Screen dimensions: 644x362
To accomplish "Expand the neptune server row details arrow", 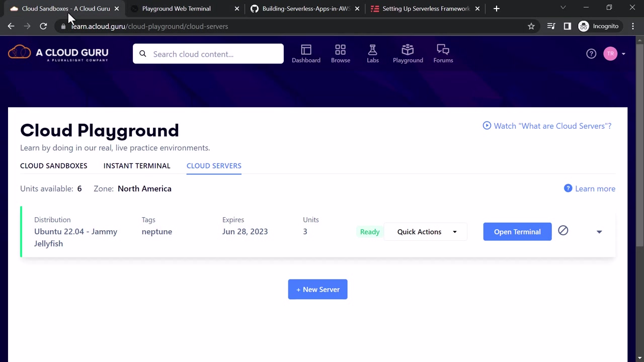I will [x=599, y=232].
